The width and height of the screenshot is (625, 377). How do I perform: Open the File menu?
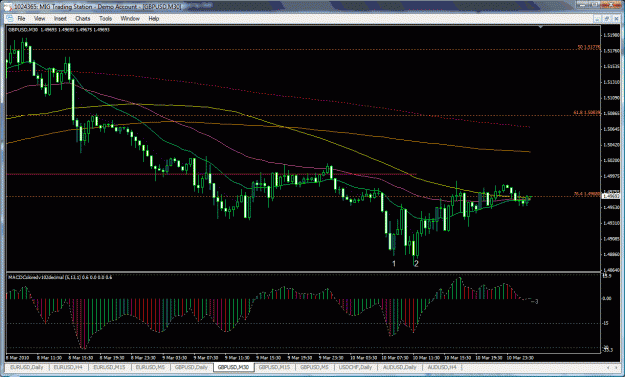pos(21,18)
